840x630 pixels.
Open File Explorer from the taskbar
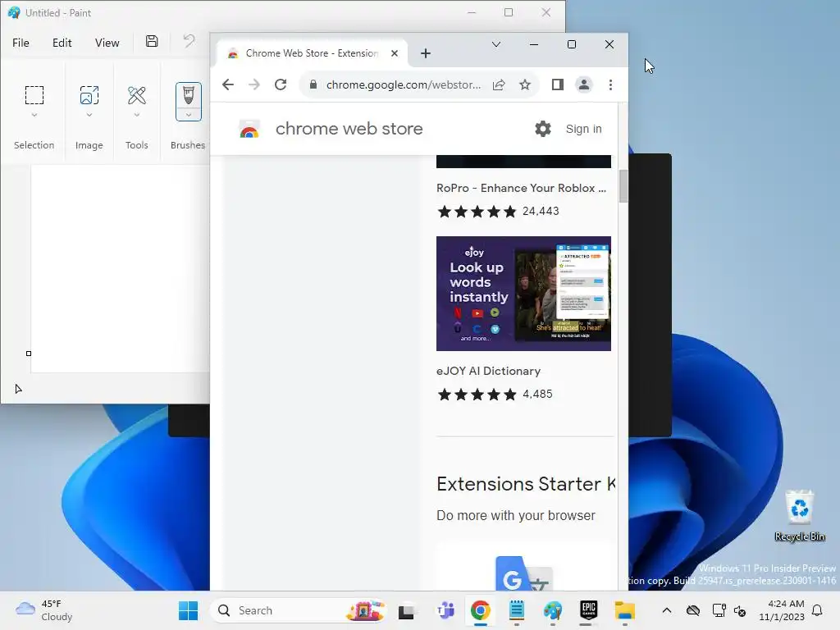tap(624, 610)
